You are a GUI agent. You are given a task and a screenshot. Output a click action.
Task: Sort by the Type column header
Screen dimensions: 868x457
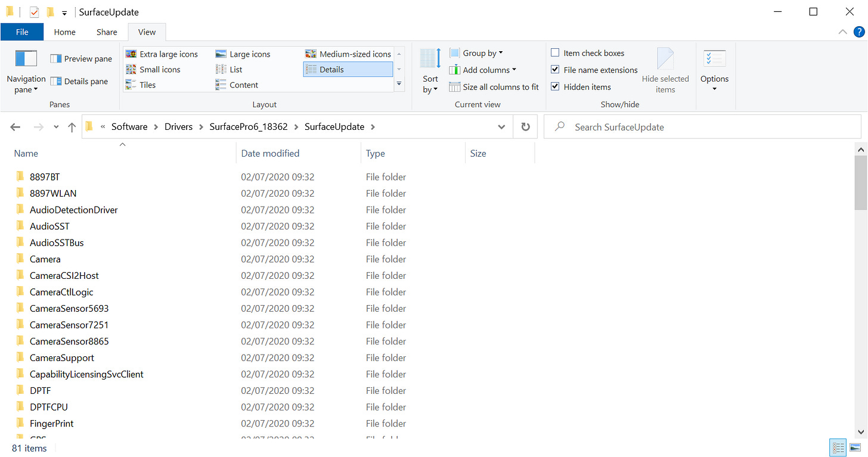pyautogui.click(x=413, y=153)
